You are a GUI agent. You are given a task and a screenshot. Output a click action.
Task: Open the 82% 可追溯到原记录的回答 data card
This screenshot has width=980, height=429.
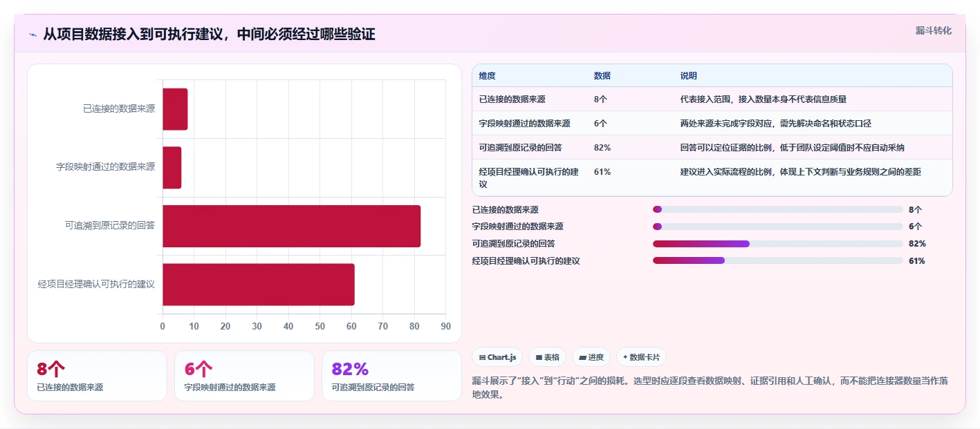(392, 376)
